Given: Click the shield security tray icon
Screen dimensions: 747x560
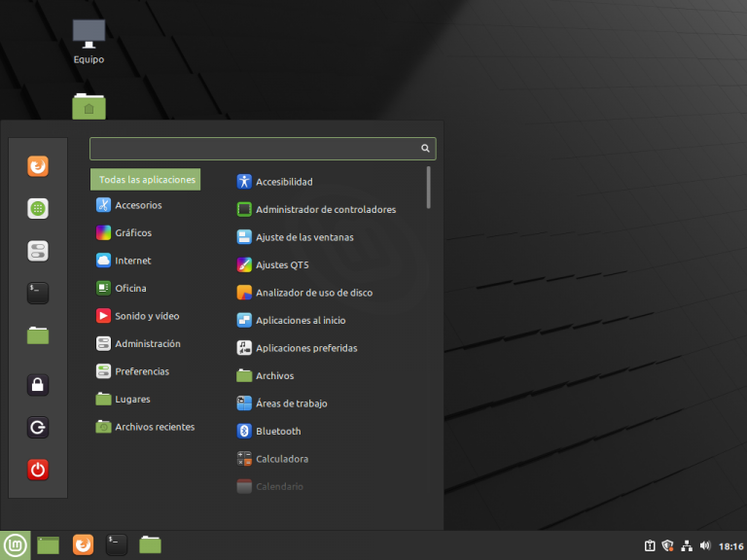Looking at the screenshot, I should pos(668,545).
